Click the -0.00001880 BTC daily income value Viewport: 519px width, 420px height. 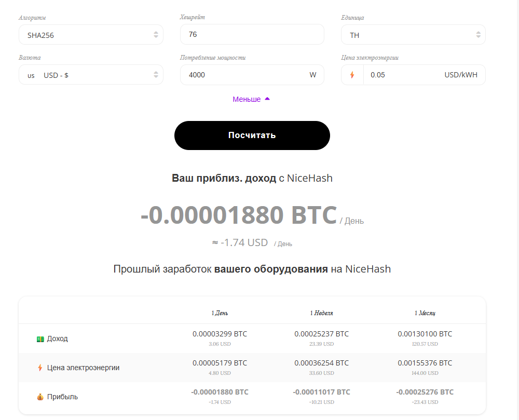tap(238, 215)
